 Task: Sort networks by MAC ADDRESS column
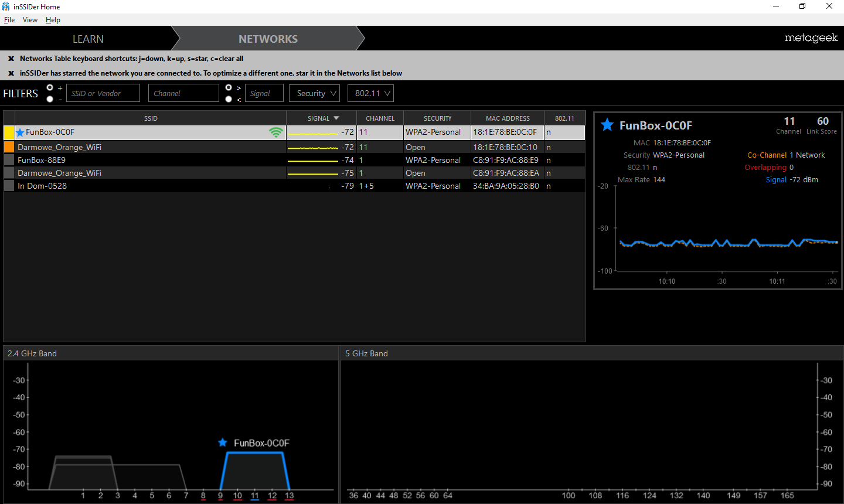[508, 118]
